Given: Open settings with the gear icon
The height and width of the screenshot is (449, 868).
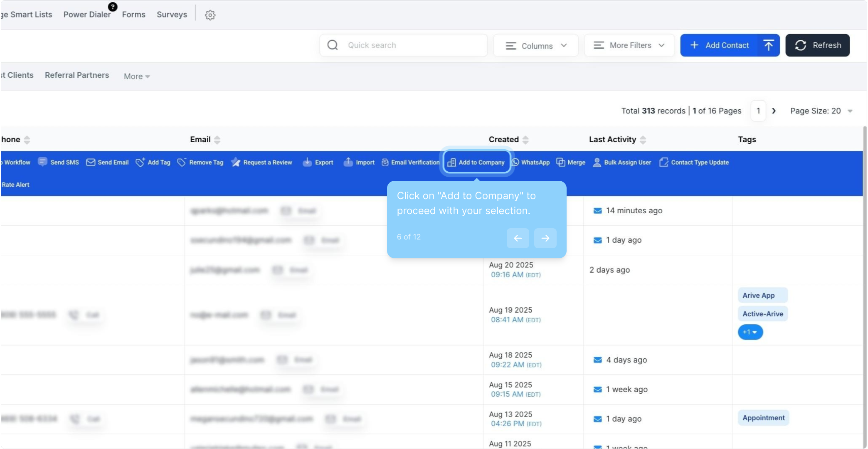Looking at the screenshot, I should pyautogui.click(x=210, y=15).
